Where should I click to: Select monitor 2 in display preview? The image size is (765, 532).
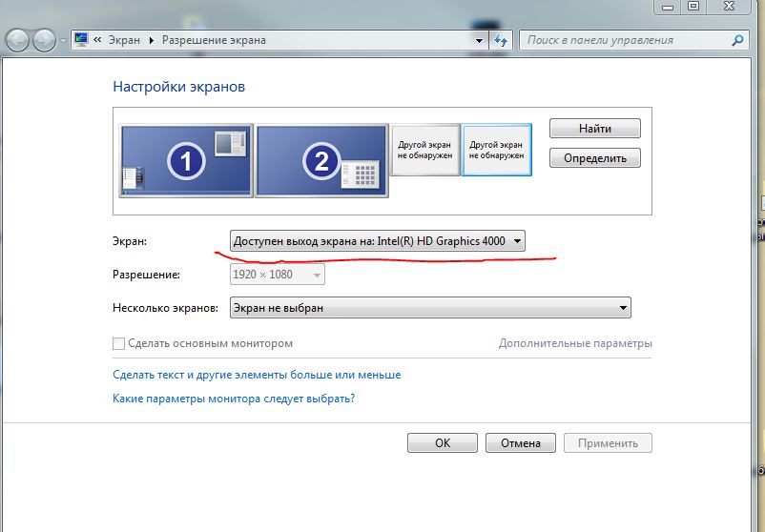[x=321, y=161]
